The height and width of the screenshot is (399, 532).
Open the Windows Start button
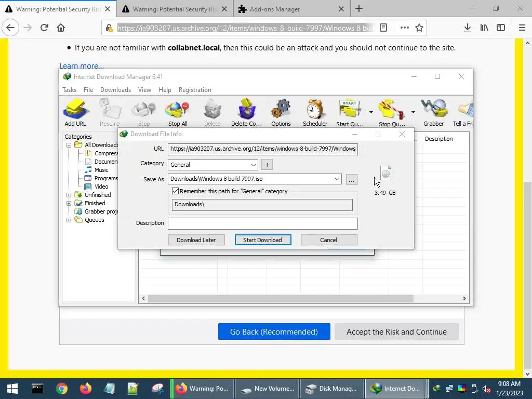(x=12, y=389)
